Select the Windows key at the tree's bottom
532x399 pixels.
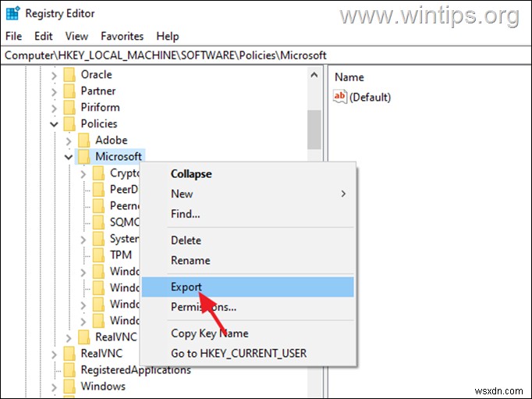(103, 386)
